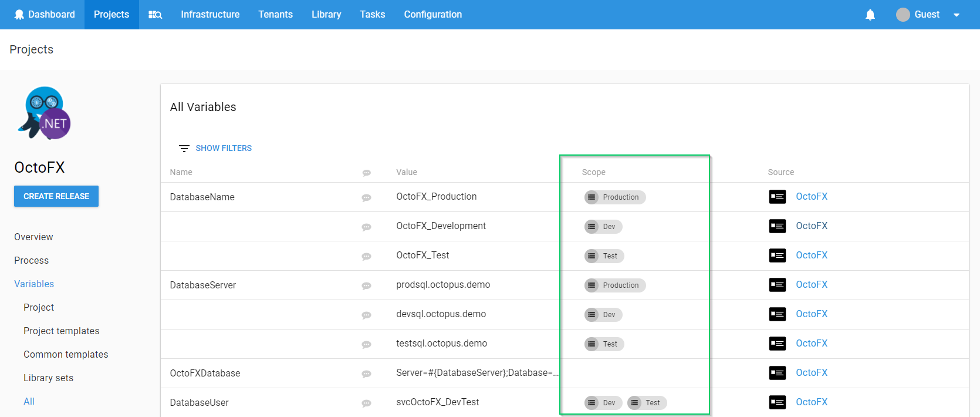Image resolution: width=980 pixels, height=417 pixels.
Task: Open the Infrastructure menu
Action: click(x=210, y=15)
